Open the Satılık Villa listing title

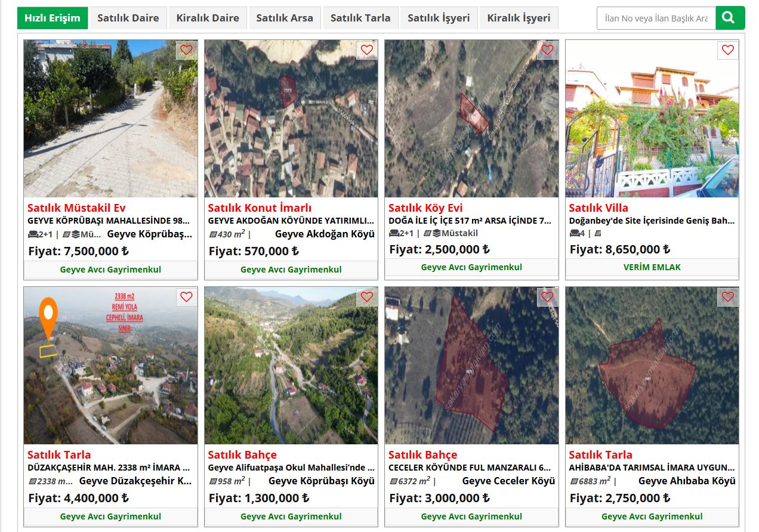tap(598, 208)
